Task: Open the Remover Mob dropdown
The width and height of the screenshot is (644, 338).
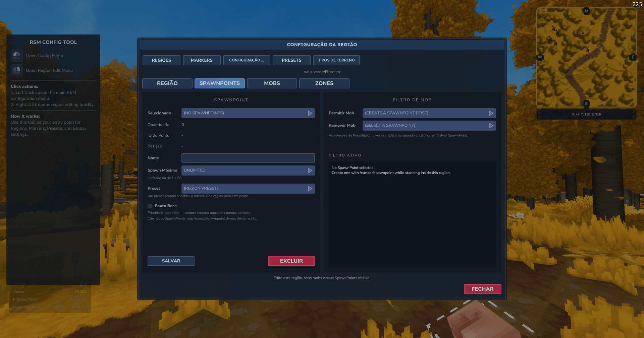Action: coord(429,126)
